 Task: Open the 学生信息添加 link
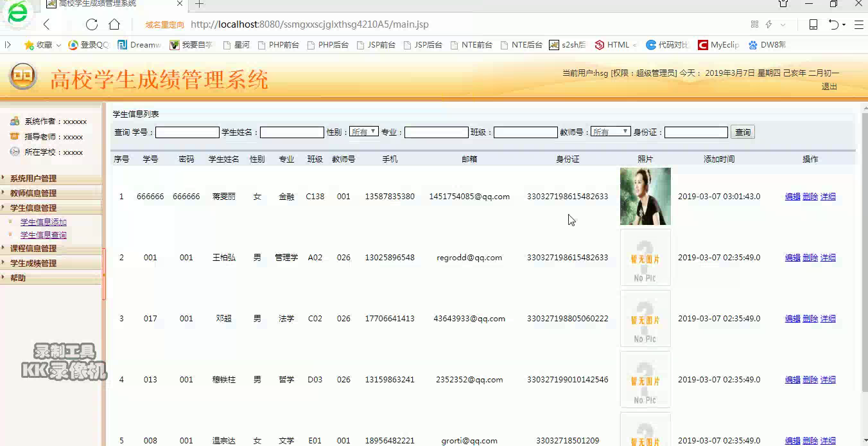pos(44,222)
